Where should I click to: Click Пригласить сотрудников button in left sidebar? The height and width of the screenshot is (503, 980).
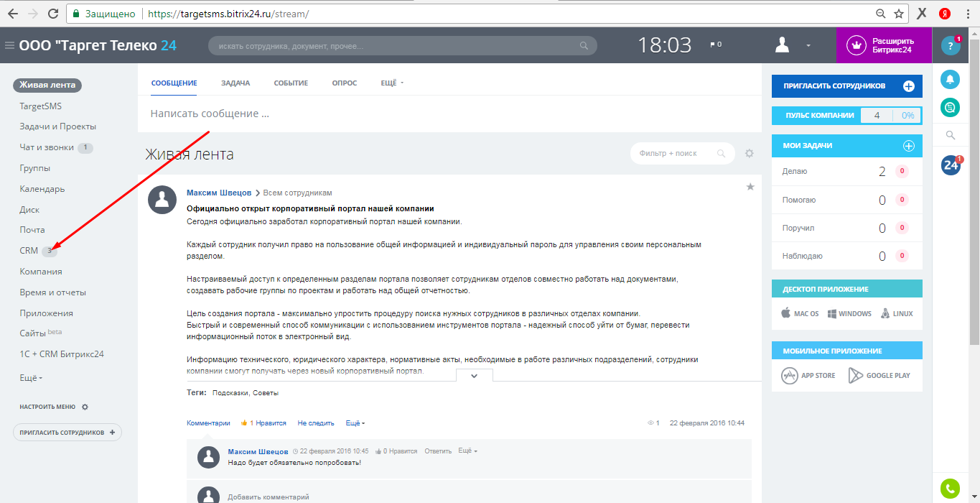(67, 433)
